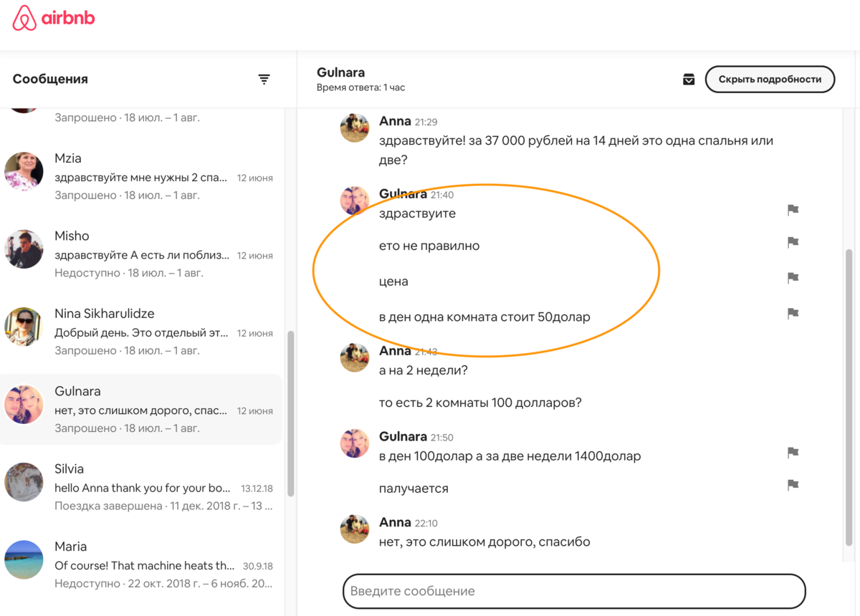Click message 'а на 2 недели?'
Image resolution: width=860 pixels, height=616 pixels.
coord(424,370)
